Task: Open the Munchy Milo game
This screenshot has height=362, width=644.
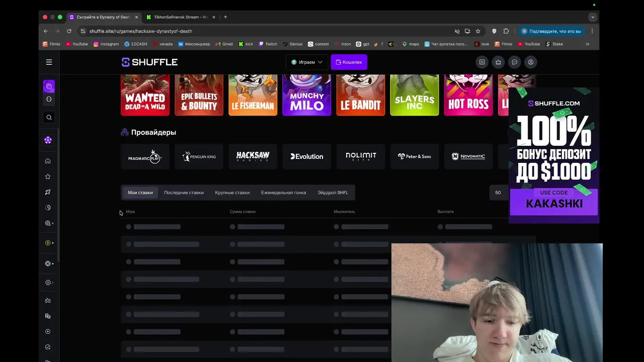Action: [306, 95]
